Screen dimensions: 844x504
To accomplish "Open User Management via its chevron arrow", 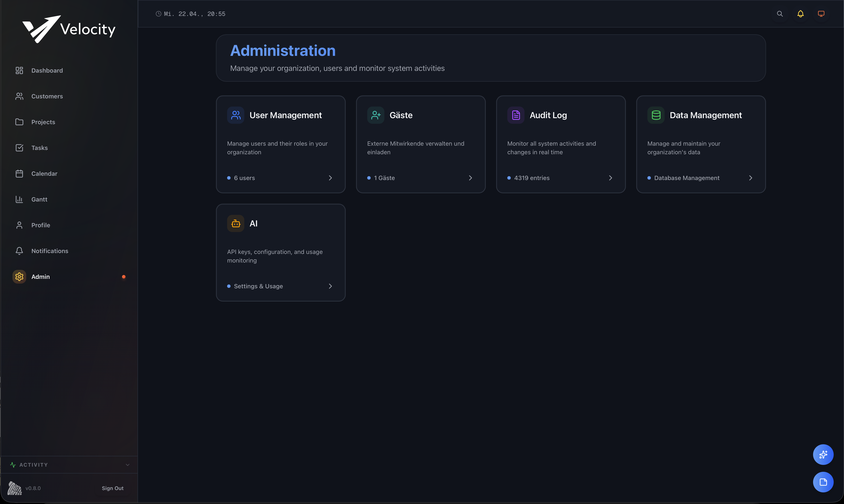I will pos(330,178).
